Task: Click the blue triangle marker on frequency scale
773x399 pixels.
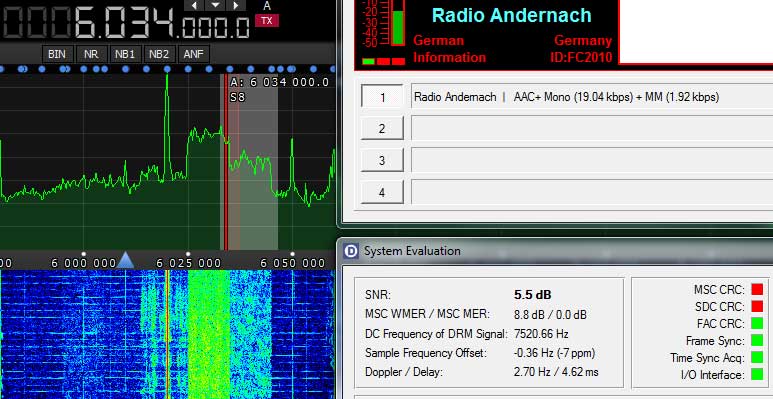Action: click(x=125, y=260)
